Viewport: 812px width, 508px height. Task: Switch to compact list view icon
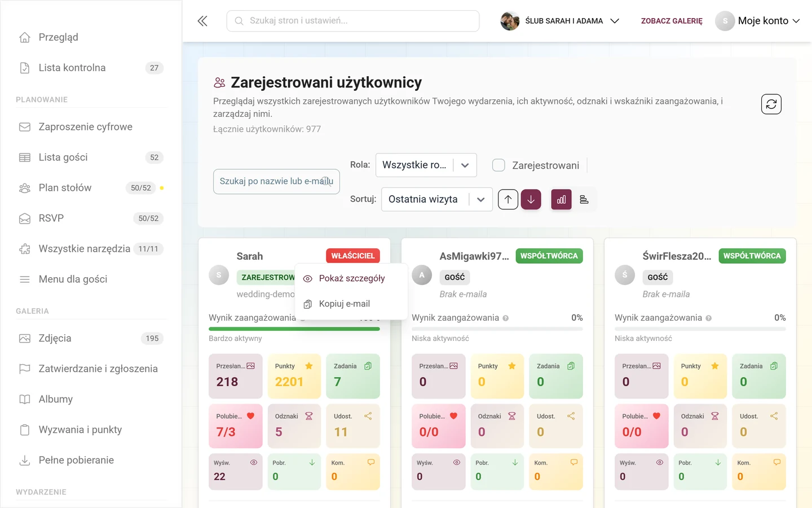pos(584,199)
